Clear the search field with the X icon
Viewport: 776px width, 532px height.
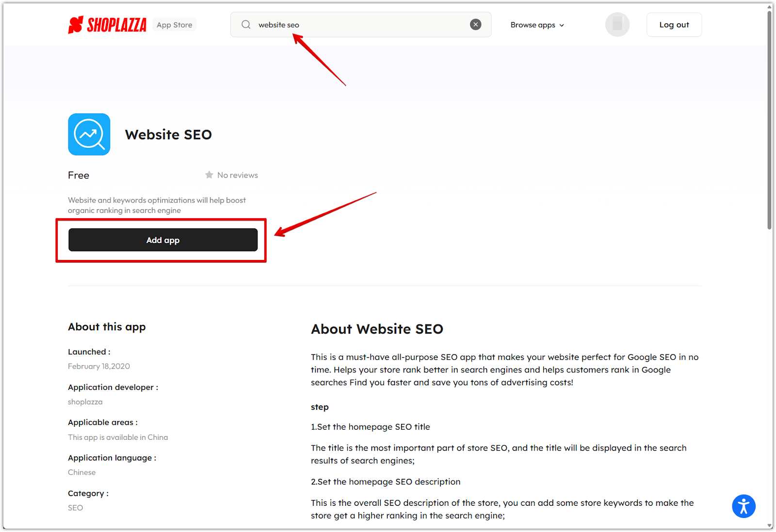tap(475, 25)
